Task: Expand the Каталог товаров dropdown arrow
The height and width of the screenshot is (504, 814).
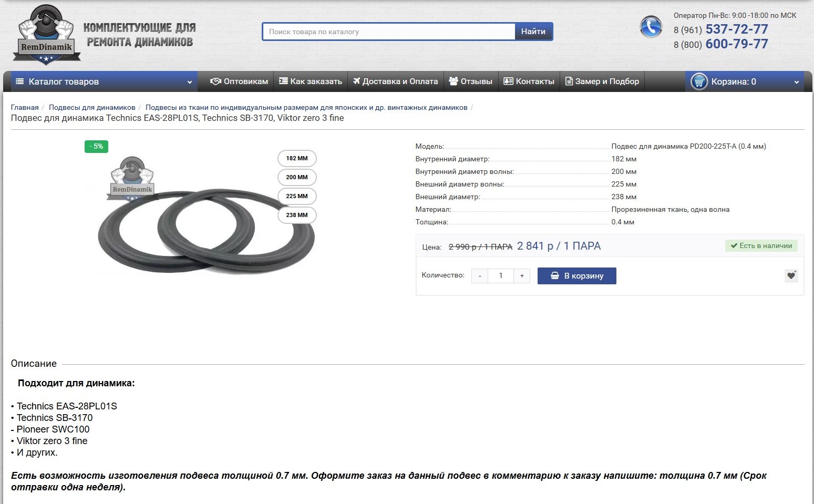Action: tap(190, 82)
